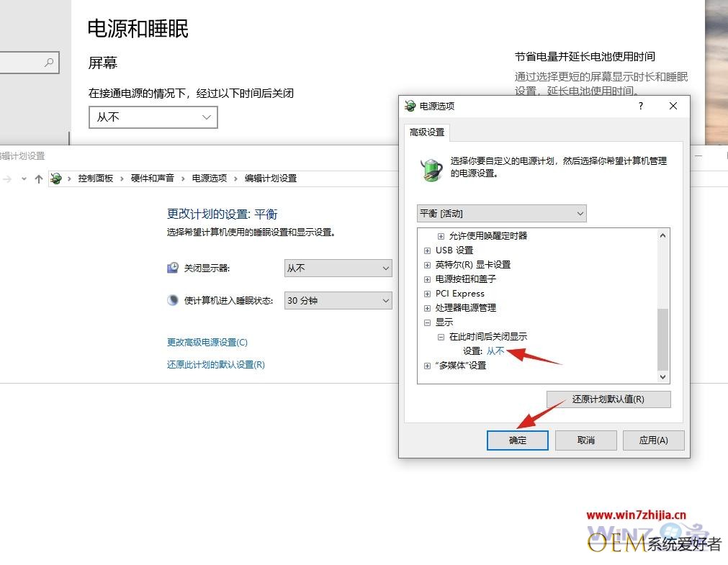The image size is (728, 565).
Task: Click the monitor icon beside 关闭显示器
Action: pos(173,268)
